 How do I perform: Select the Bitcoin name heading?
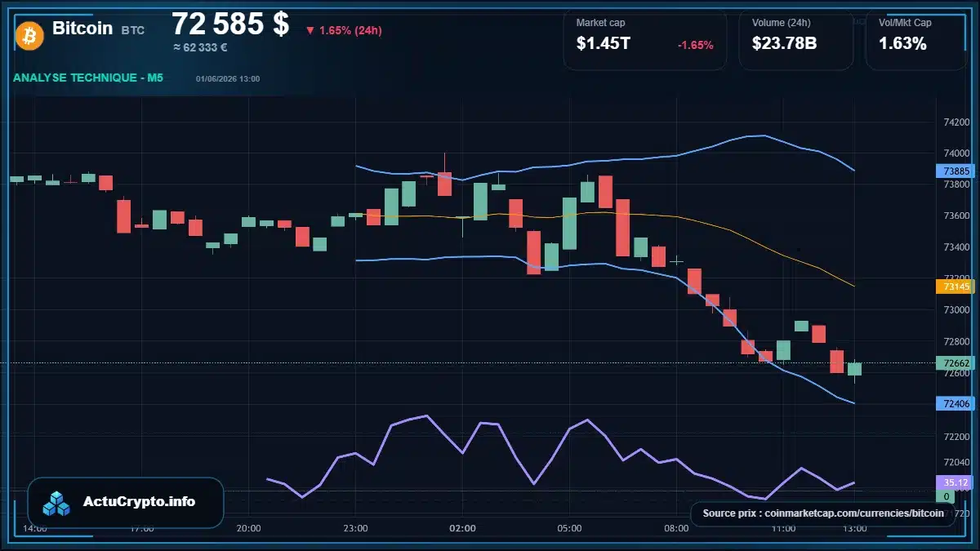(x=82, y=29)
